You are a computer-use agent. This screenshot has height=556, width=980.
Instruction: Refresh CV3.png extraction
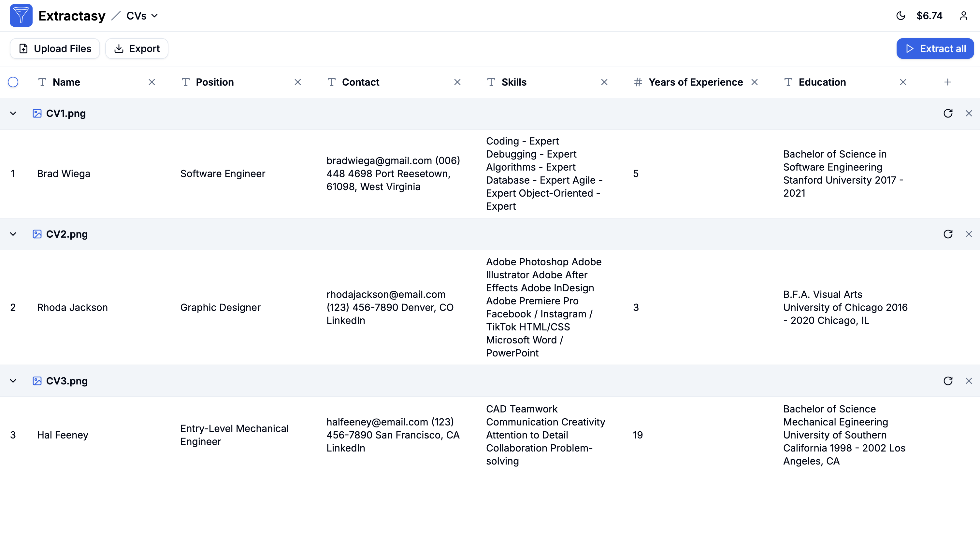[x=948, y=381]
